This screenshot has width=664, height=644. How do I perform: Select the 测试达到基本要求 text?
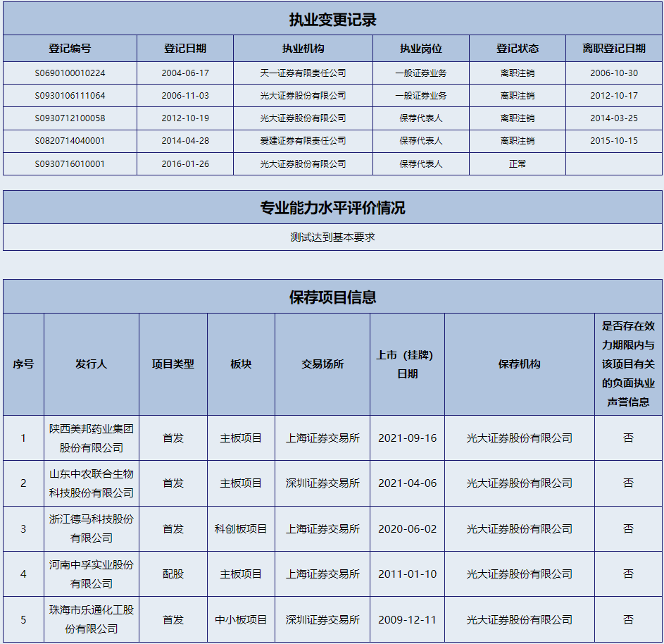(332, 237)
